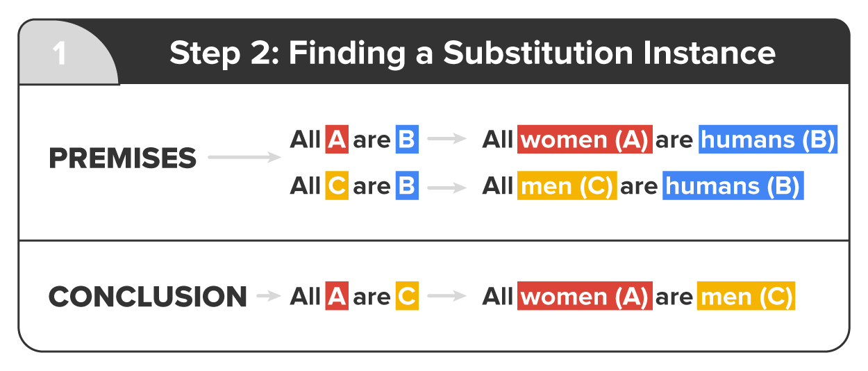Select the red A box in the conclusion row
Image resolution: width=868 pixels, height=371 pixels.
[337, 297]
